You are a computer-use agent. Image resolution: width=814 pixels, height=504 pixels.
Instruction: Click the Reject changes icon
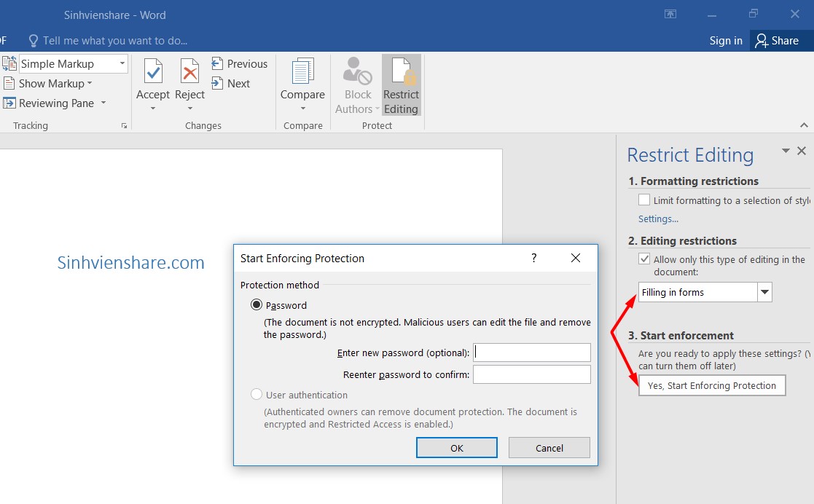(189, 73)
